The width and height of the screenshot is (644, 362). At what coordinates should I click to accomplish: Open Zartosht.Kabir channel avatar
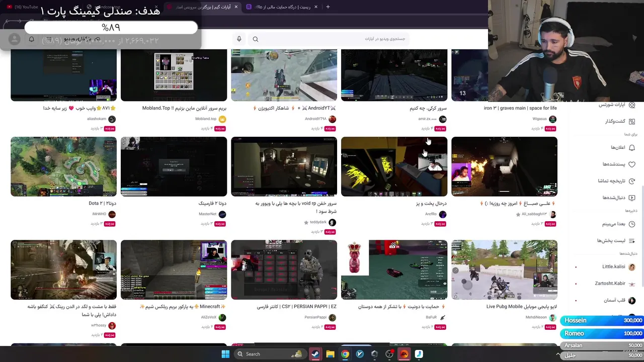tap(632, 284)
